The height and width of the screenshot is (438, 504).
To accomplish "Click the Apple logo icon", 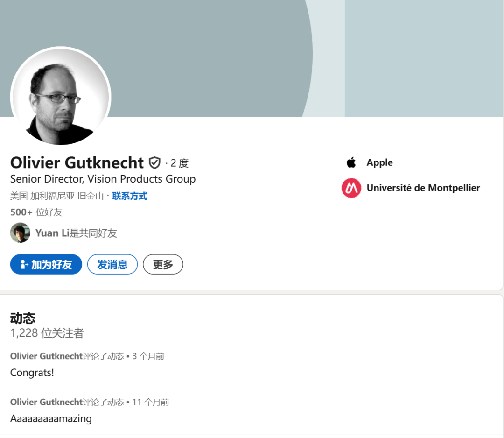I will 351,162.
